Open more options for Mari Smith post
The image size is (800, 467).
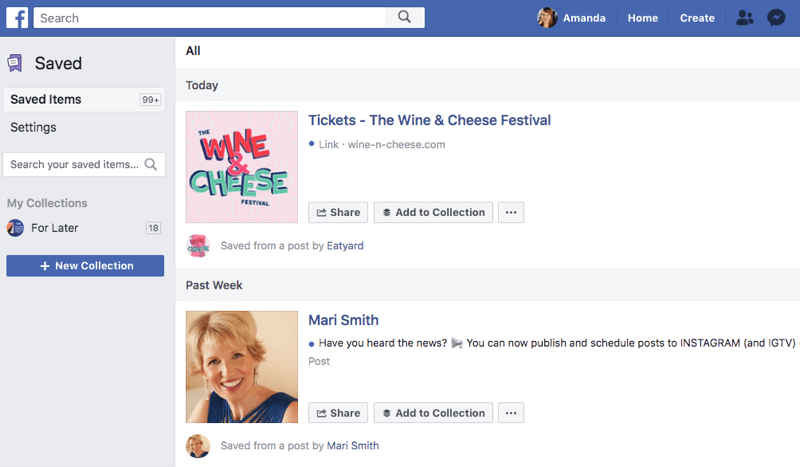[511, 413]
